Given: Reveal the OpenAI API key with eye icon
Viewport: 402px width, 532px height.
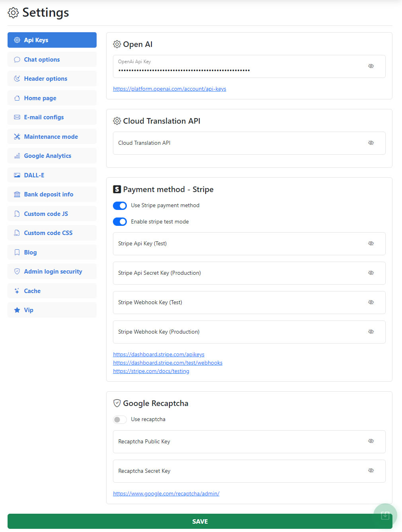Looking at the screenshot, I should tap(371, 66).
